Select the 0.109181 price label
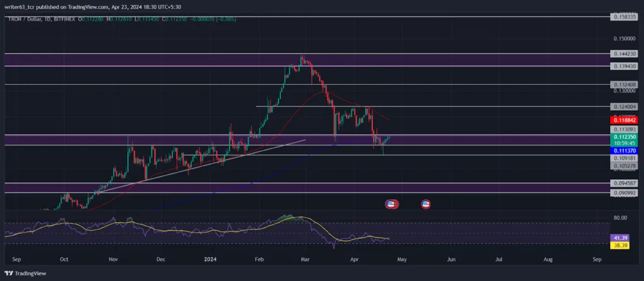 click(625, 158)
